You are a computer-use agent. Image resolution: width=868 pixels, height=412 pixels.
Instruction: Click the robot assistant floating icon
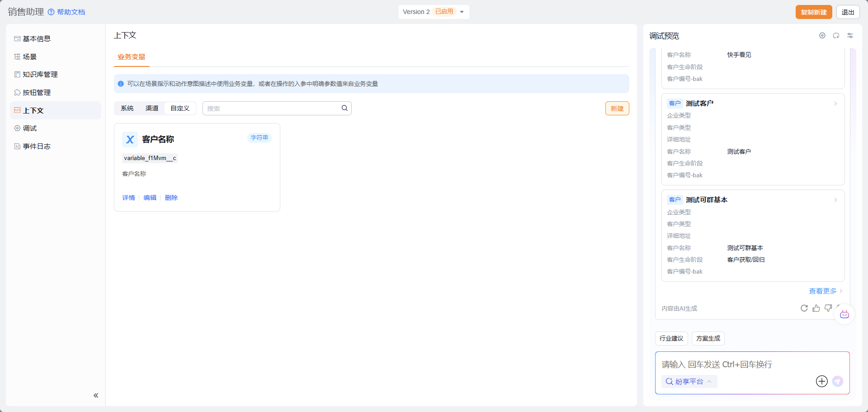pos(844,314)
